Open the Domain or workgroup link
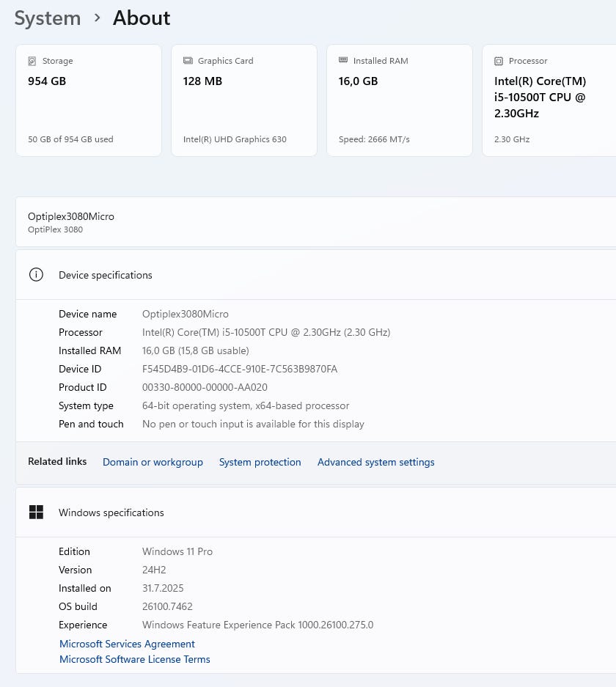 coord(153,462)
